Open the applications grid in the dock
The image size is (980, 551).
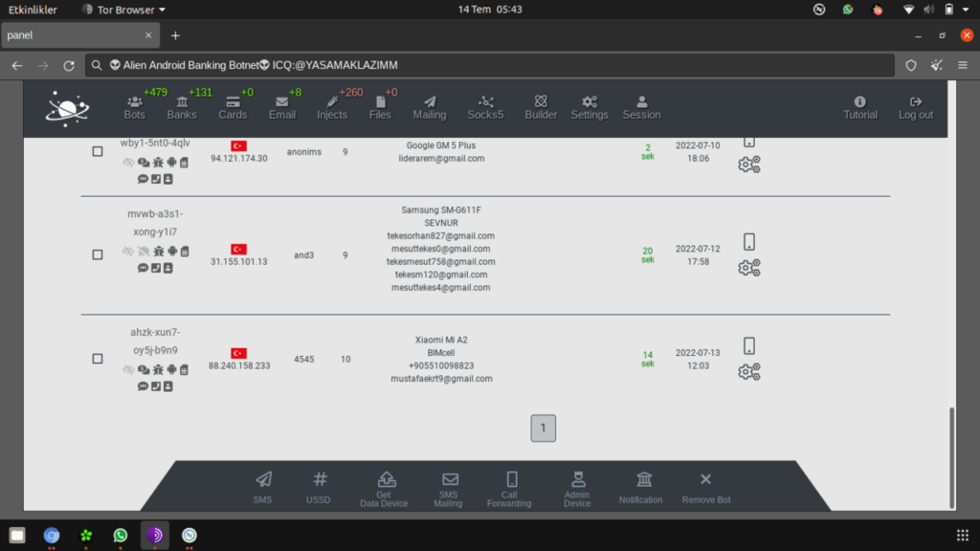point(963,536)
